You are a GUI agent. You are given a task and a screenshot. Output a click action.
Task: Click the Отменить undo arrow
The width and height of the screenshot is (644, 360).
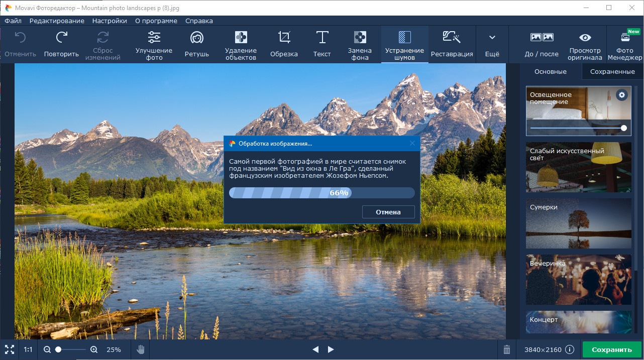20,37
